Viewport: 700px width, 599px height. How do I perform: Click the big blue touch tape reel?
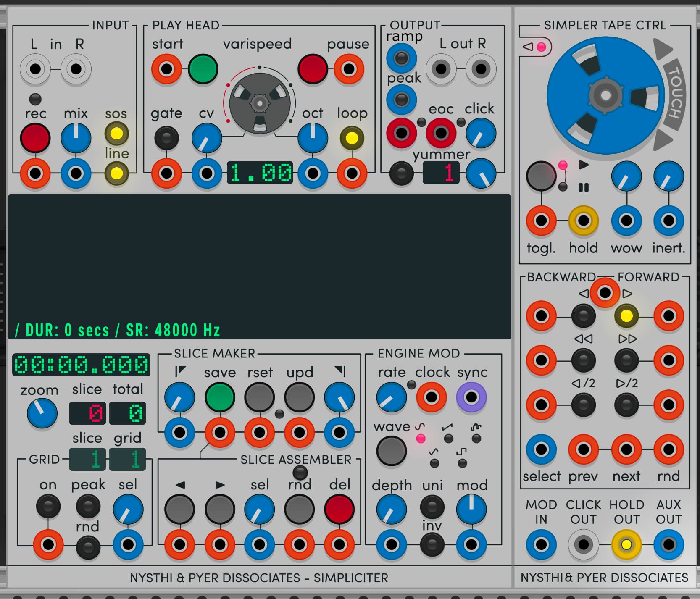click(x=605, y=95)
